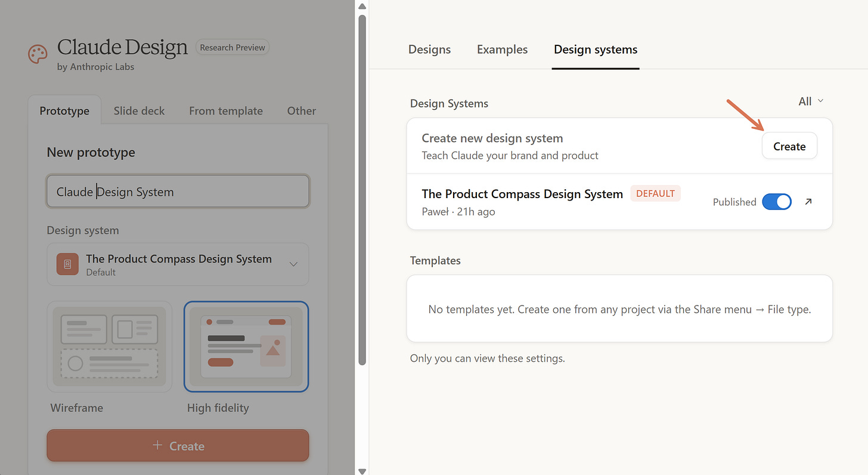Click 'Teach Claude your brand and product' text
Image resolution: width=868 pixels, height=475 pixels.
pos(510,156)
